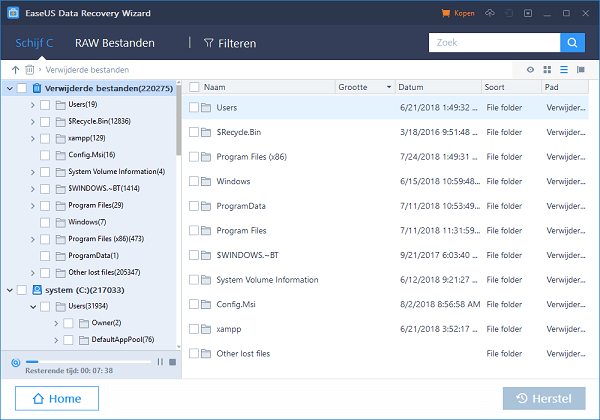Check the $Recycle.Bin row checkbox in list
Image resolution: width=600 pixels, height=420 pixels.
(194, 132)
